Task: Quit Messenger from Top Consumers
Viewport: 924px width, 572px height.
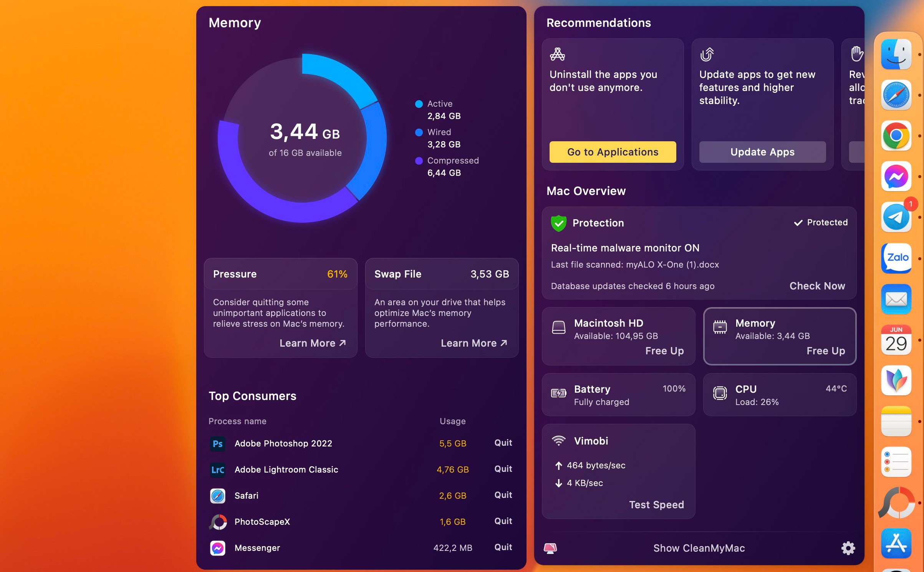Action: pyautogui.click(x=503, y=547)
